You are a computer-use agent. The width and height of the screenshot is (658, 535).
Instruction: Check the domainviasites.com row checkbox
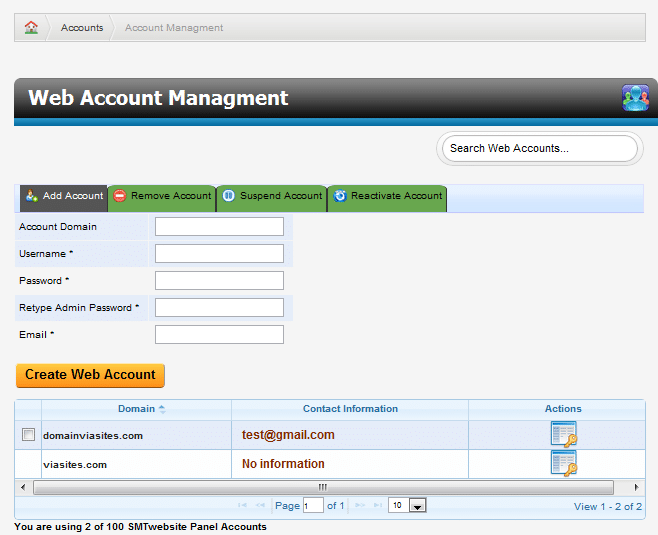tap(28, 435)
